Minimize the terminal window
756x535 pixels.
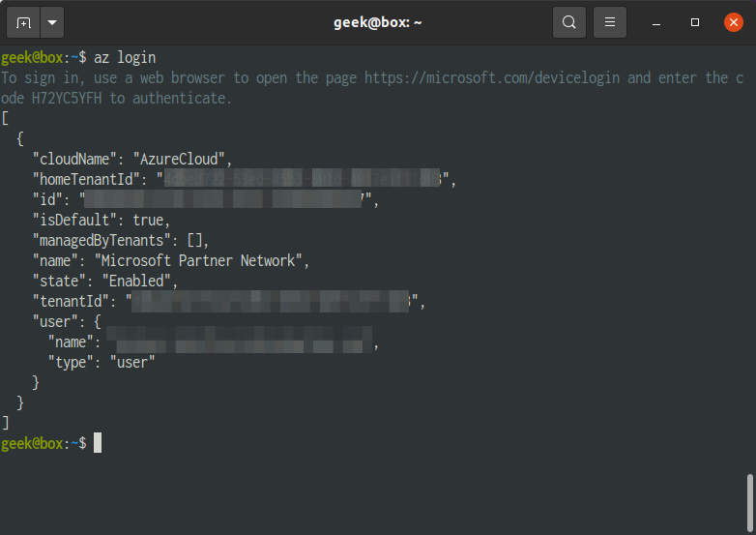click(656, 22)
